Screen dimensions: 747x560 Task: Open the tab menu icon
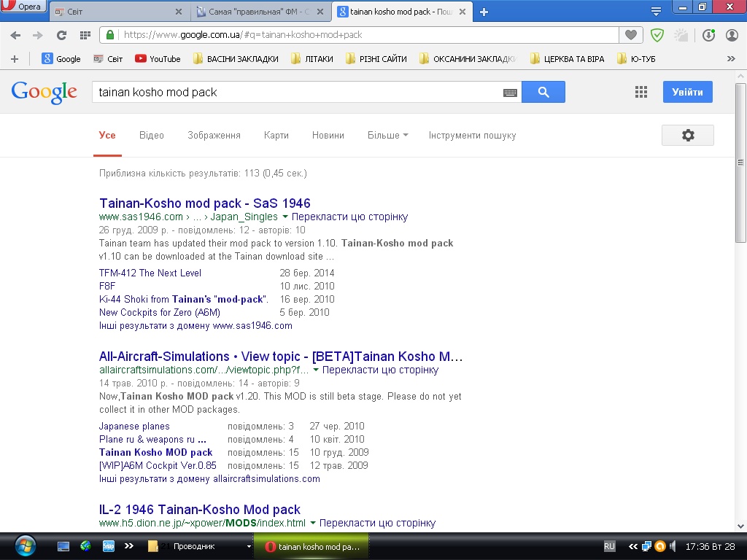tap(656, 12)
